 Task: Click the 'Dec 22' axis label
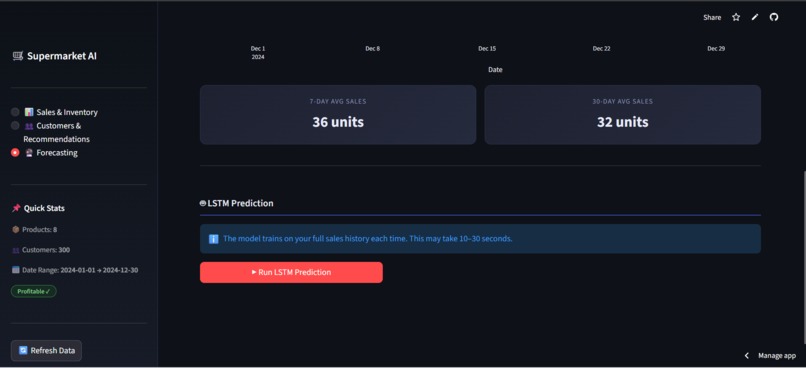click(x=601, y=48)
